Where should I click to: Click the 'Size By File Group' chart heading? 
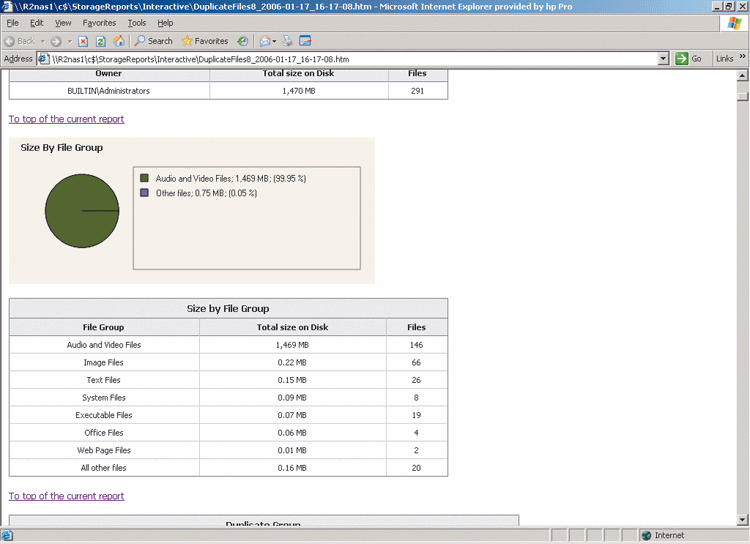(x=62, y=148)
